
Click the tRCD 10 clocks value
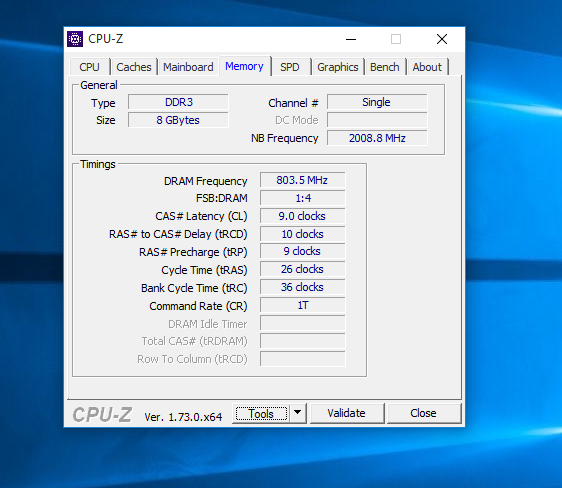click(x=303, y=234)
